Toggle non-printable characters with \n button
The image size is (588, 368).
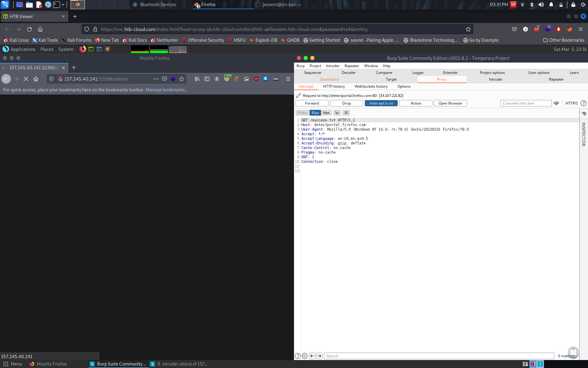tap(337, 113)
